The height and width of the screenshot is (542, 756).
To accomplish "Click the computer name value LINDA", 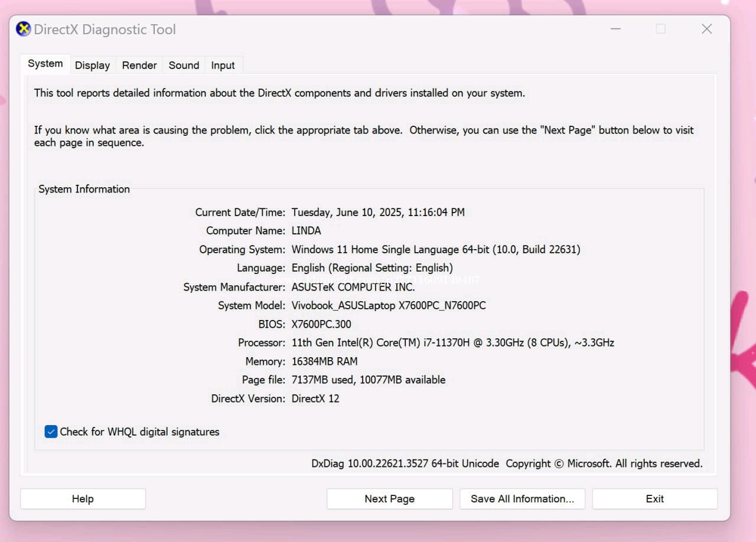I will click(x=306, y=231).
